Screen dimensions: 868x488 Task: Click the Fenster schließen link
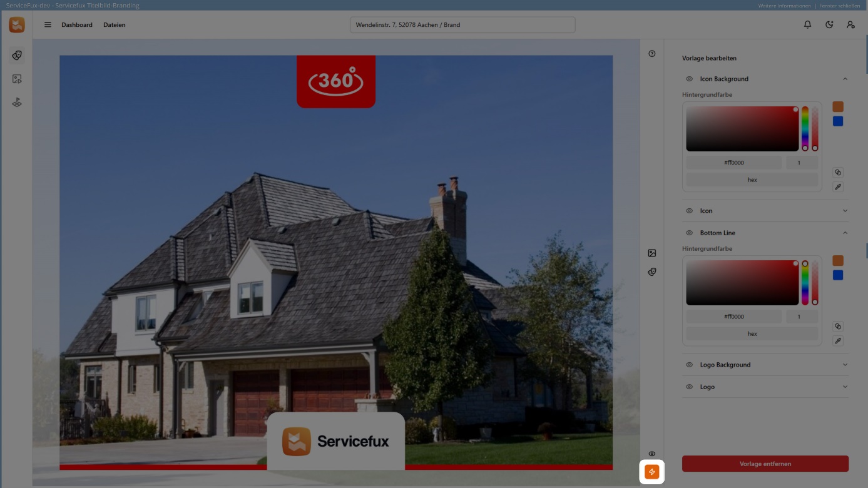pos(840,6)
